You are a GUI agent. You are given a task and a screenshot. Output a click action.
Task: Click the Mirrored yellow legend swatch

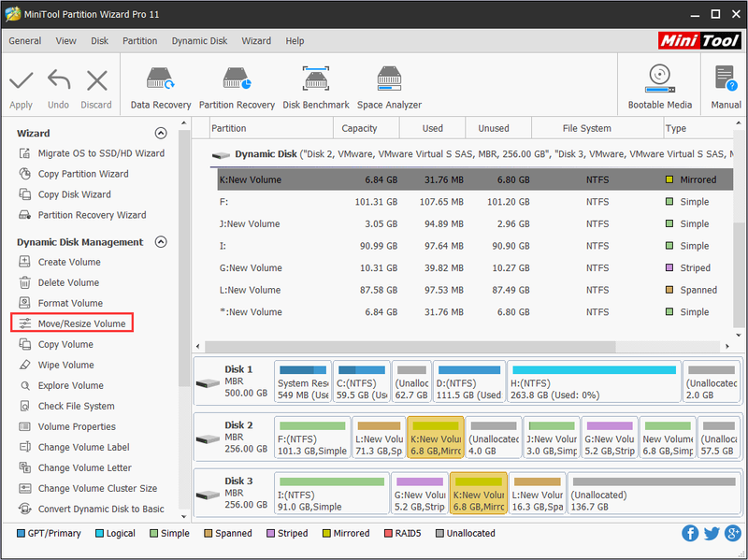(326, 533)
